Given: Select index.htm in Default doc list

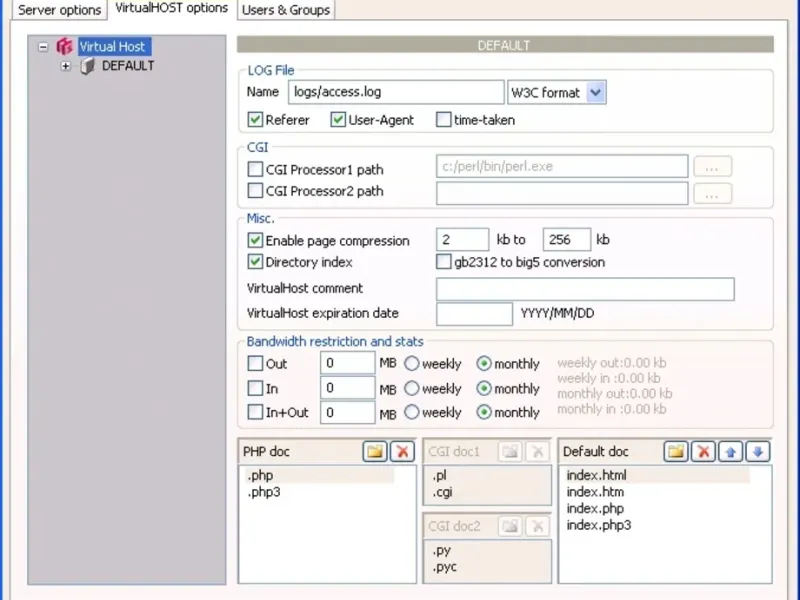Looking at the screenshot, I should [x=595, y=492].
